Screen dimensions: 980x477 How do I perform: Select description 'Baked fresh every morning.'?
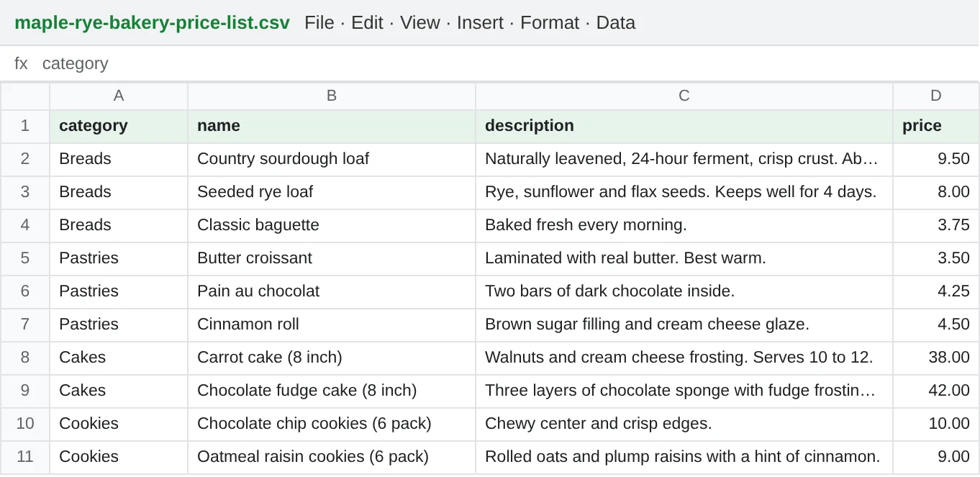pyautogui.click(x=684, y=225)
